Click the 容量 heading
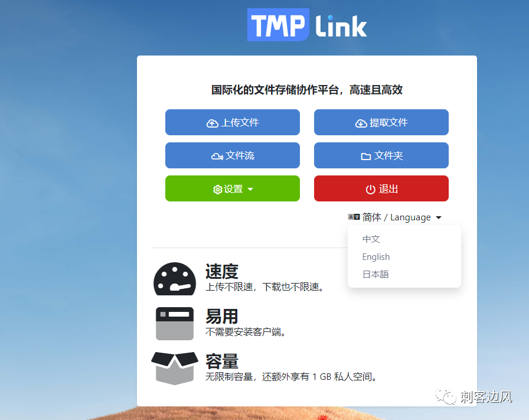 (222, 362)
